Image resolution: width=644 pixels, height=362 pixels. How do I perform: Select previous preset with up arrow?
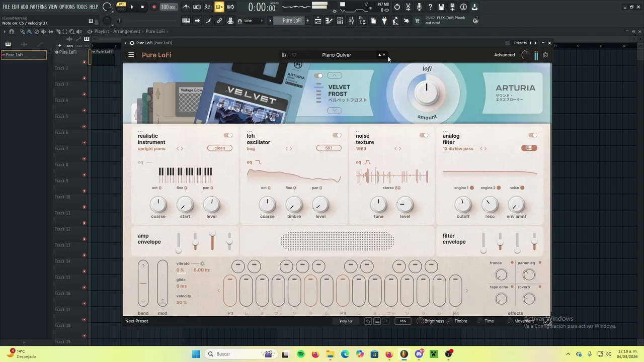tap(379, 55)
